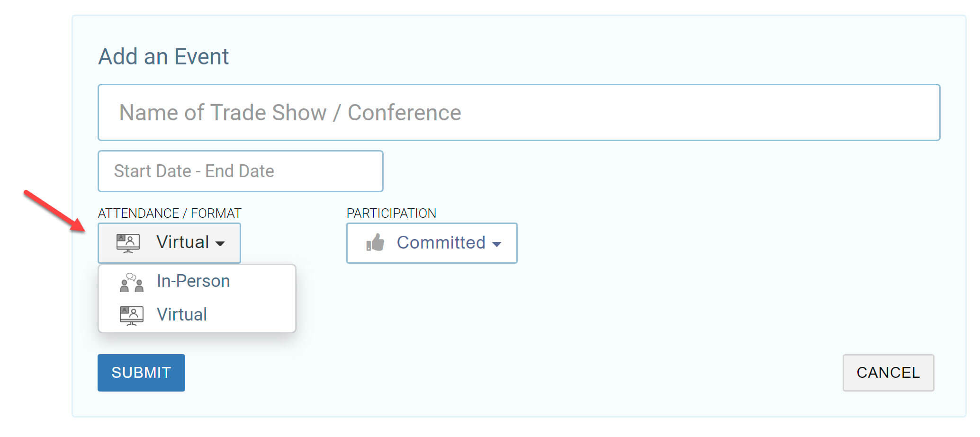Click the Virtual text on Attendance button

click(182, 242)
